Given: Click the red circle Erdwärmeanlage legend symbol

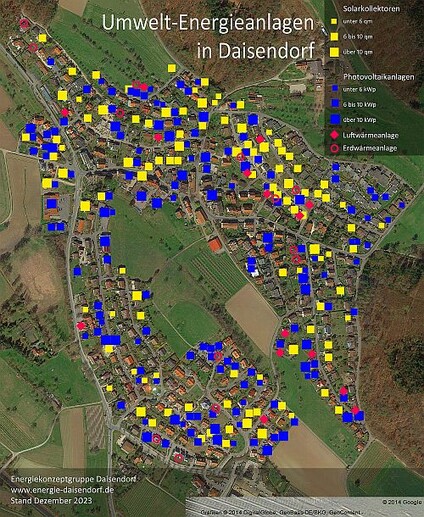Looking at the screenshot, I should pos(334,148).
